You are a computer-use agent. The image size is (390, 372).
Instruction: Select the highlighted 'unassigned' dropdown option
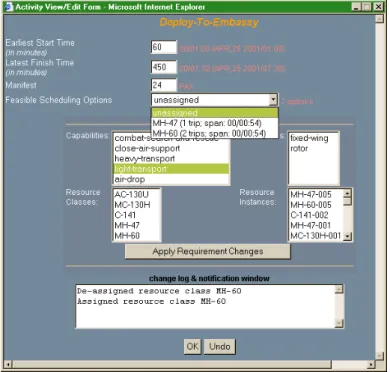214,113
